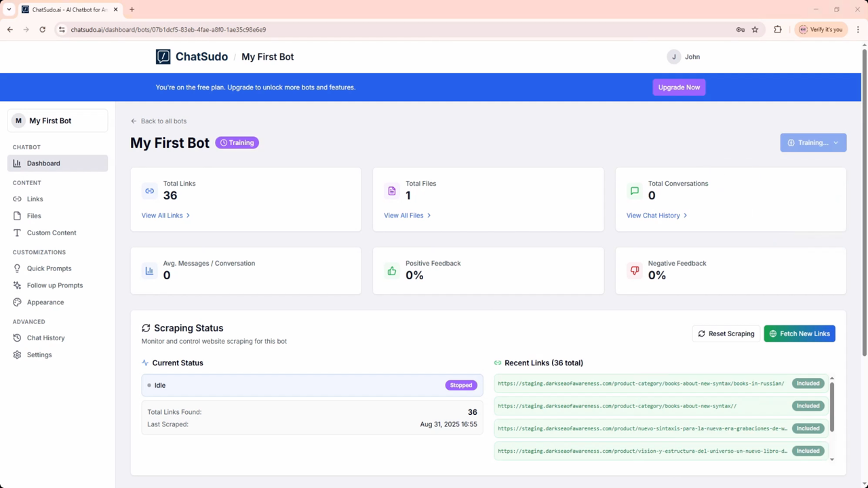Click the Positive Feedback thumbs up icon
Image resolution: width=868 pixels, height=488 pixels.
click(392, 271)
